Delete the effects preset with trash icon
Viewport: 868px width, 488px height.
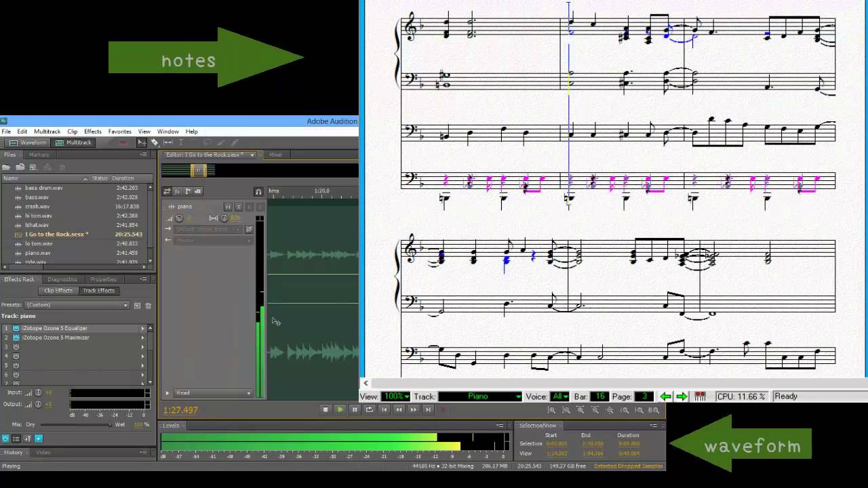149,306
